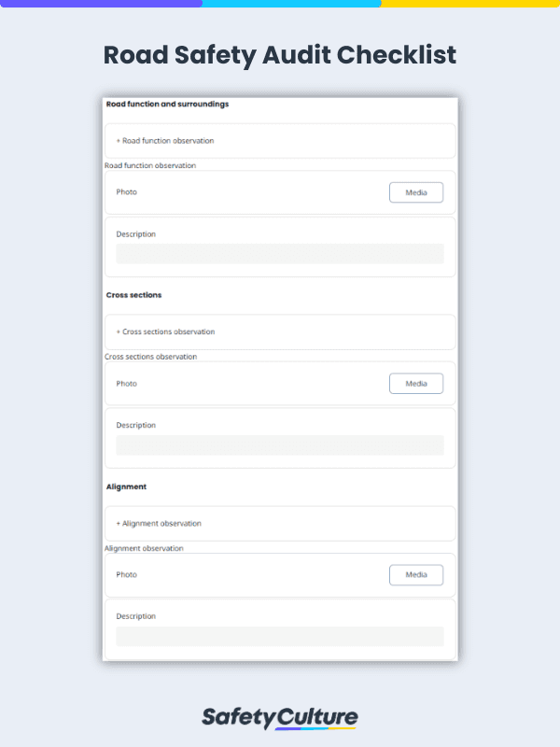Open the Media uploader for Road function Photo
Viewport: 560px width, 747px height.
point(416,191)
